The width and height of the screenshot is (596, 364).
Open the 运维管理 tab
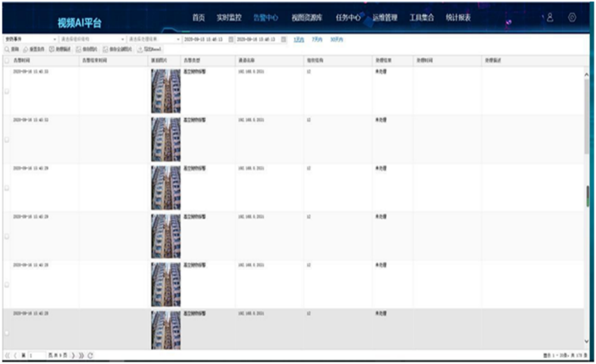(385, 17)
